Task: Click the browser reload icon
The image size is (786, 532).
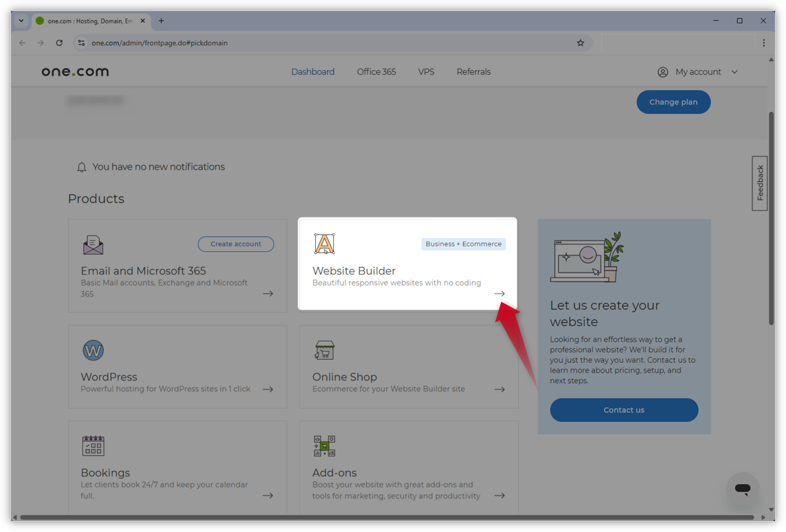Action: 59,43
